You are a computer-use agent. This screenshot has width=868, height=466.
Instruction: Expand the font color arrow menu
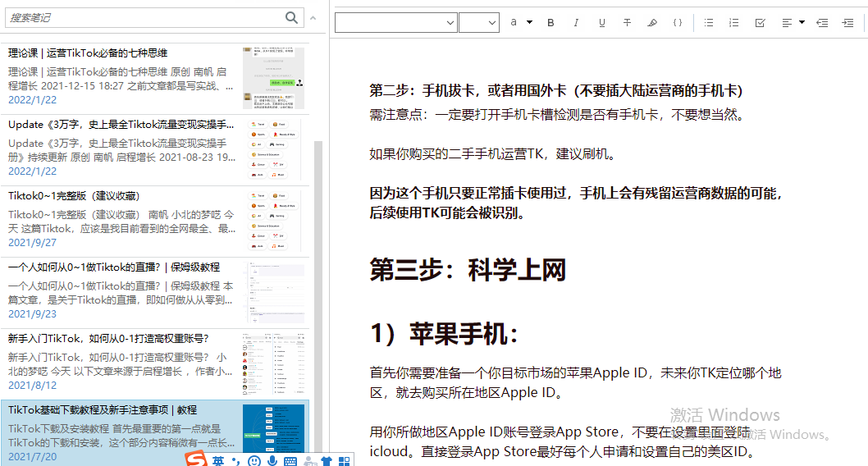[529, 22]
